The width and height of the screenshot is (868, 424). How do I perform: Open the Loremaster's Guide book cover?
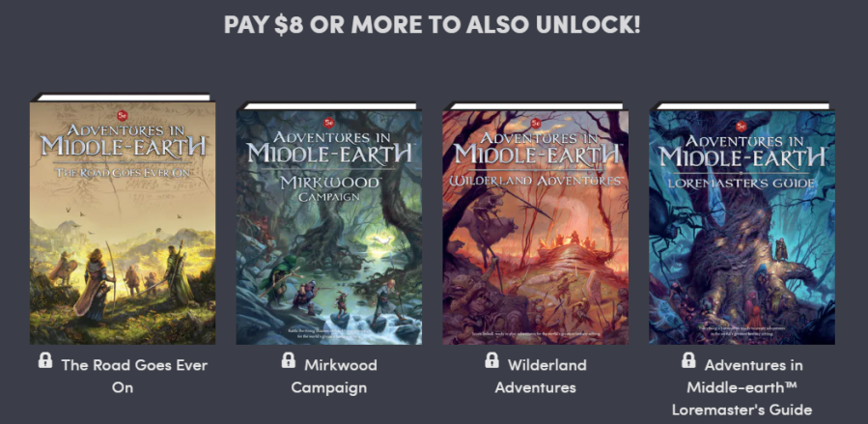pos(742,223)
